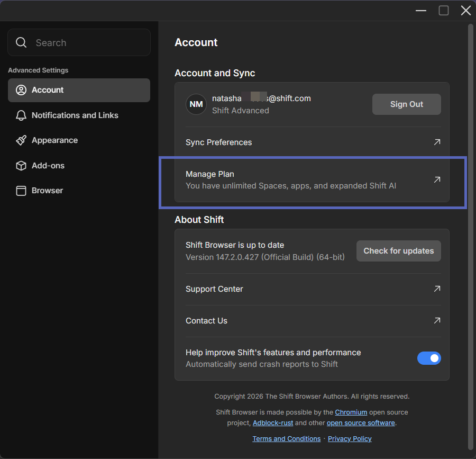Screen dimensions: 476x459
Task: Click the Contact Us arrow icon
Action: [x=437, y=320]
